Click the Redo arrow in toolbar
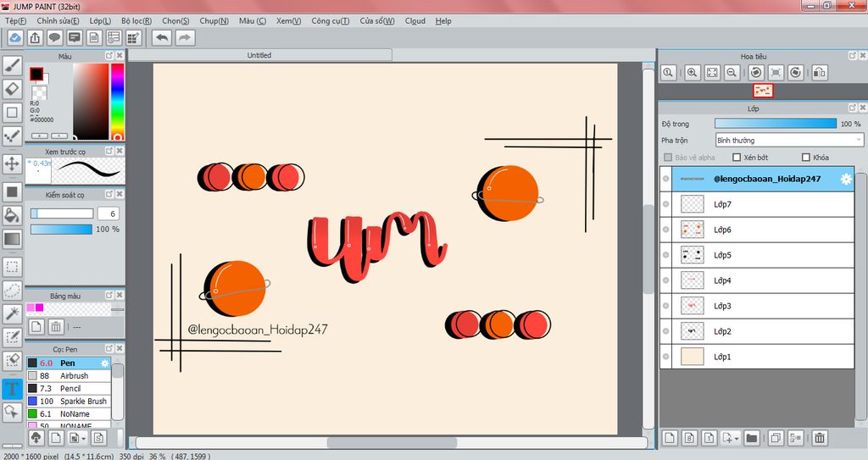Viewport: 868px width, 460px height. tap(185, 37)
